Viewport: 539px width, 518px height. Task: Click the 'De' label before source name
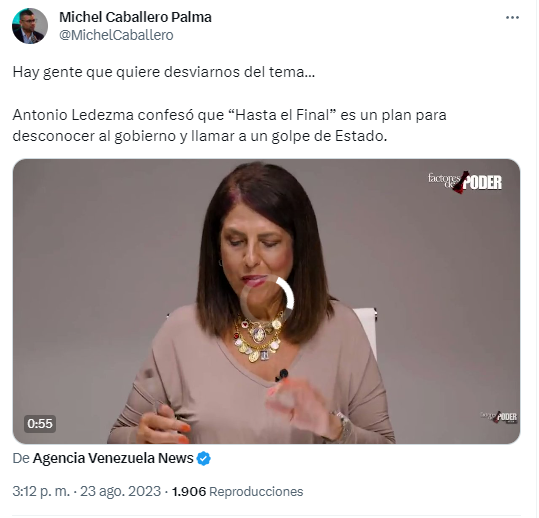pos(21,458)
